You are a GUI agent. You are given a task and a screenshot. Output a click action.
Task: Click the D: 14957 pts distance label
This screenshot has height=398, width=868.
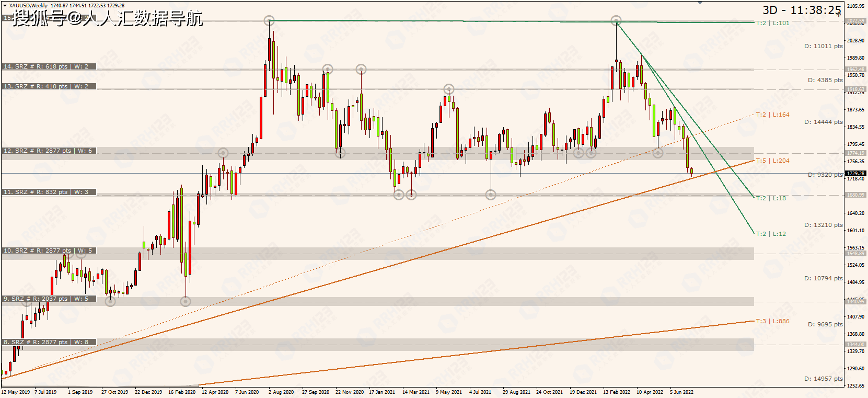[x=824, y=379]
